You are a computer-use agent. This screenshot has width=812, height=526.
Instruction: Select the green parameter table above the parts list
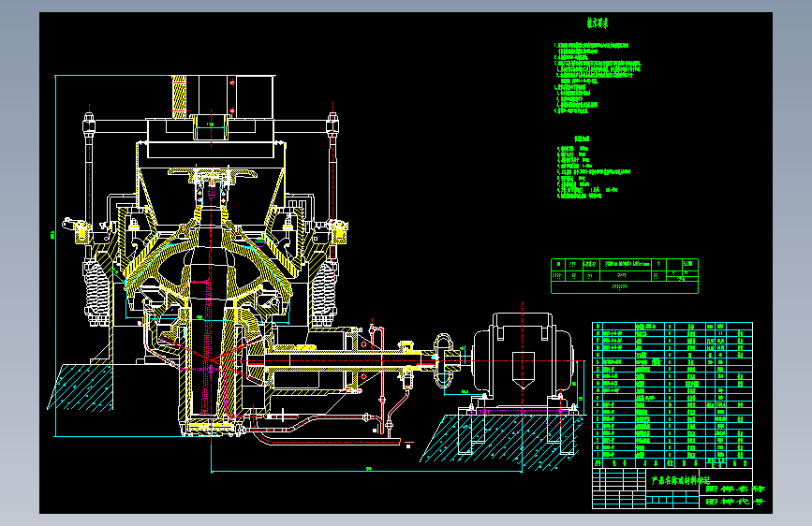625,276
